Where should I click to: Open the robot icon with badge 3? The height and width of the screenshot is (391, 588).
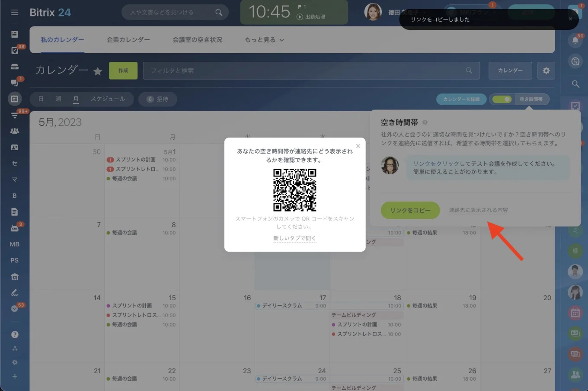point(15,228)
